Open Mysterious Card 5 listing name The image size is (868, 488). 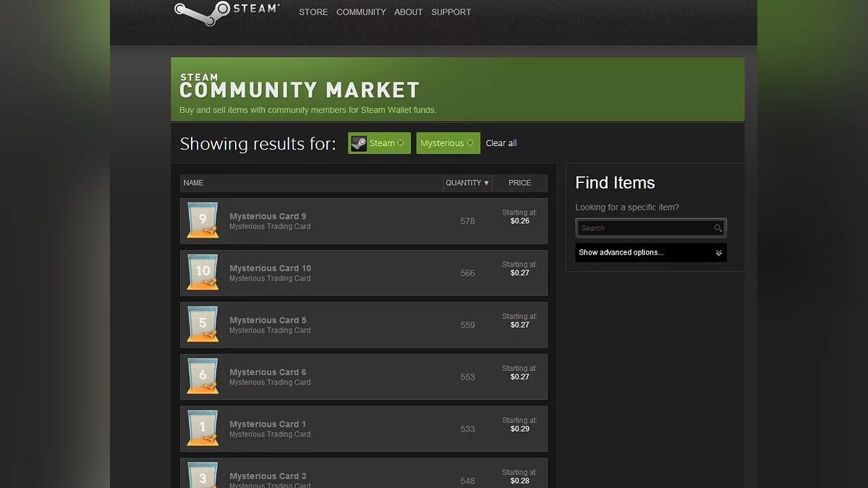pyautogui.click(x=268, y=320)
